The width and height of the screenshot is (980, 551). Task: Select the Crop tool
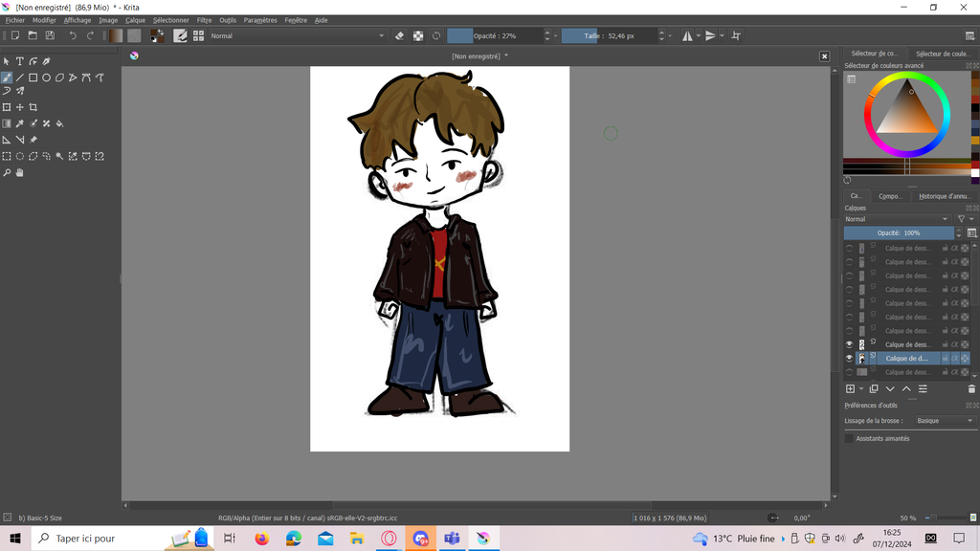tap(33, 107)
